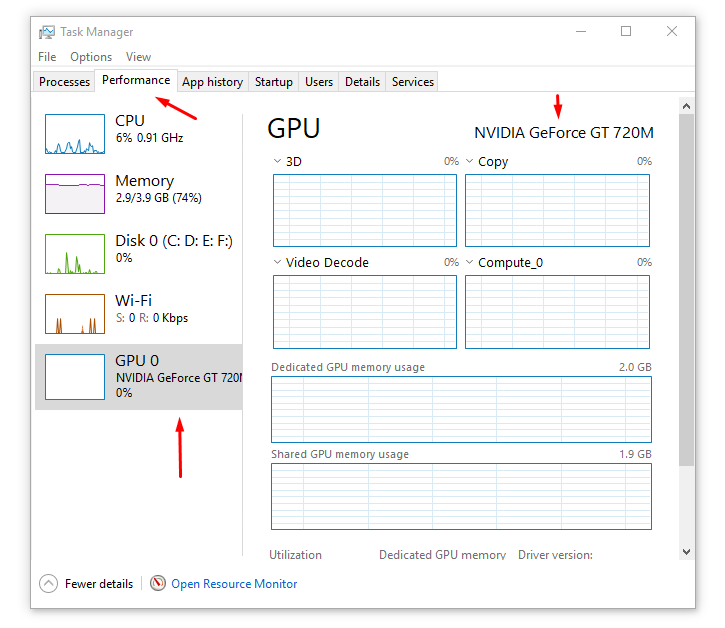Viewport: 725px width, 628px height.
Task: Click the 'S: 0 R: 0 Kbps' Wi-Fi value
Action: pos(152,318)
